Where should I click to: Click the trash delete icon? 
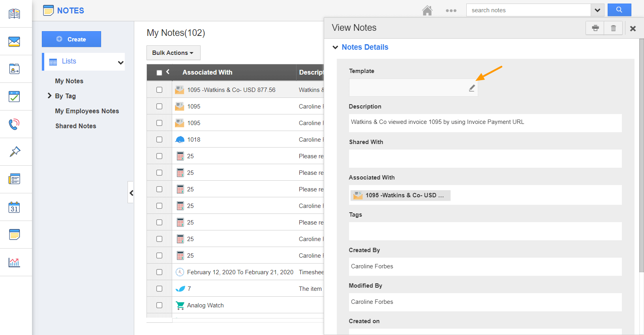tap(613, 28)
